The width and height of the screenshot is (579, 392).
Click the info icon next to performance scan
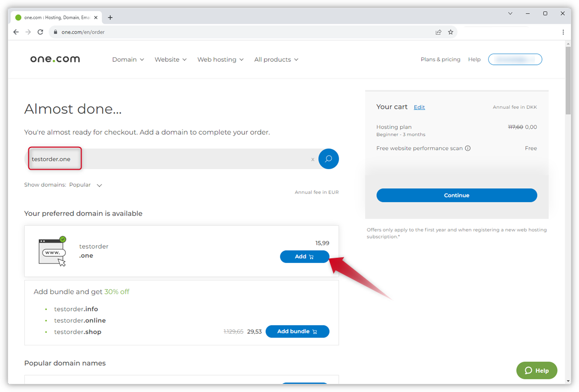click(x=468, y=148)
